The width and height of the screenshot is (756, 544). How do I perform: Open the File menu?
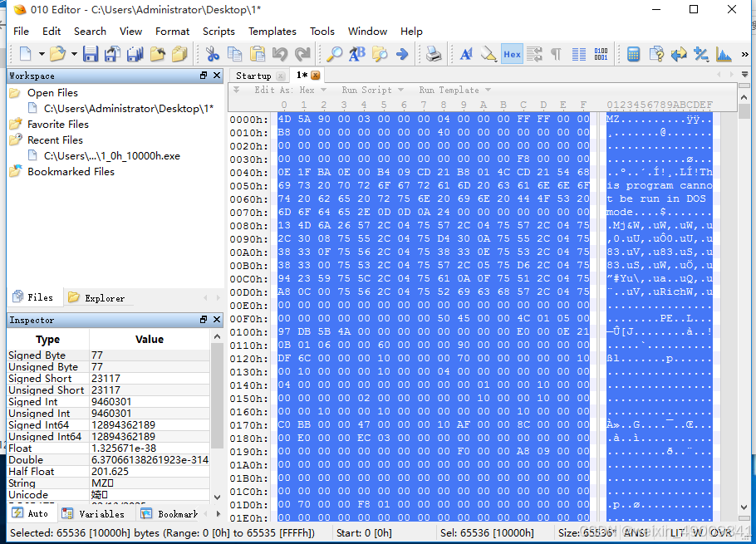click(x=22, y=32)
